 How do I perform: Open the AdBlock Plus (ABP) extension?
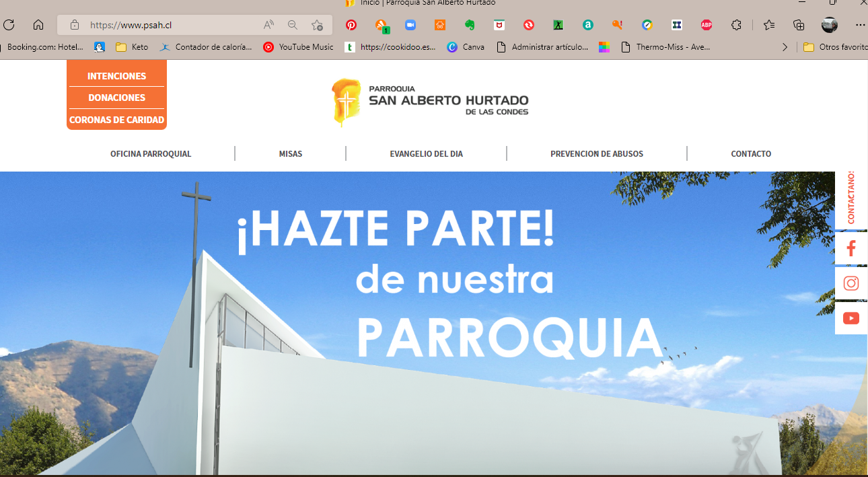point(706,25)
